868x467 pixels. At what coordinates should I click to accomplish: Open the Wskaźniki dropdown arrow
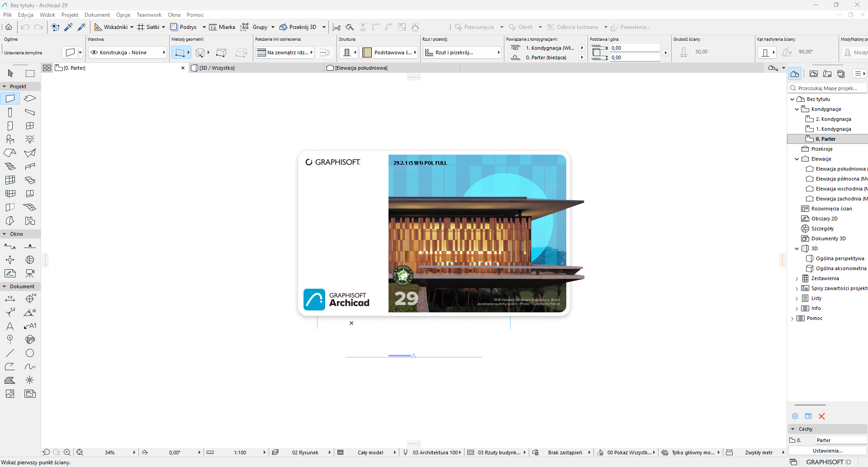click(x=132, y=27)
